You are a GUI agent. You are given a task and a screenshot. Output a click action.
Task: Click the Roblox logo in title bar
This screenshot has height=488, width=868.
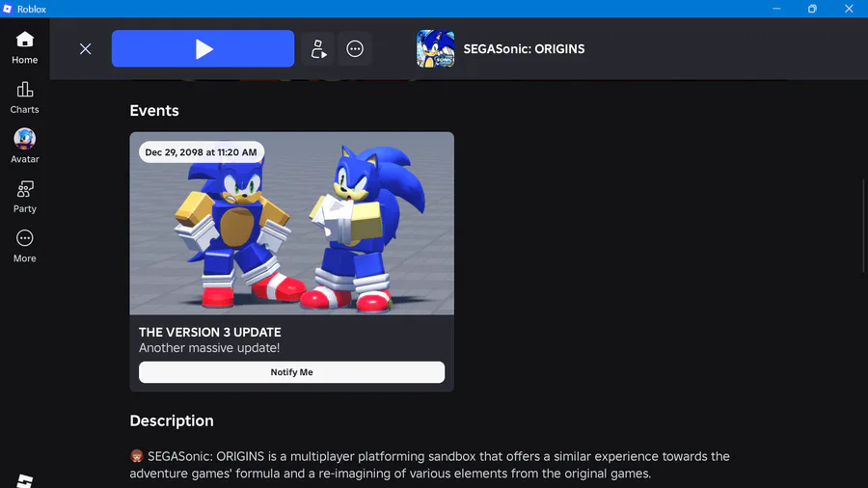tap(7, 9)
